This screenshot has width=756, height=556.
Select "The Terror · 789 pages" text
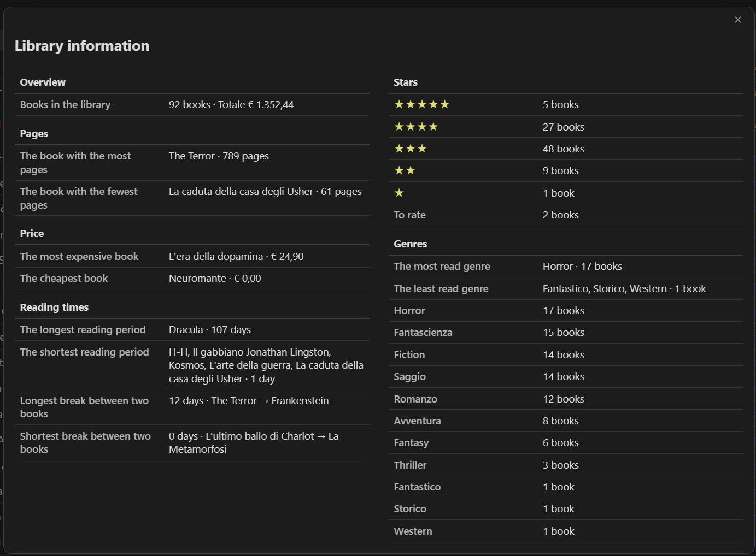(219, 156)
